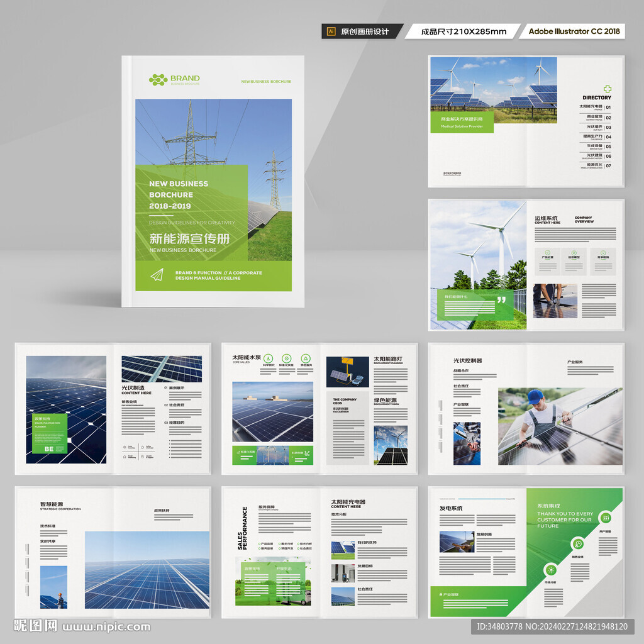Click the circular icon above 产品运营

[x=547, y=253]
